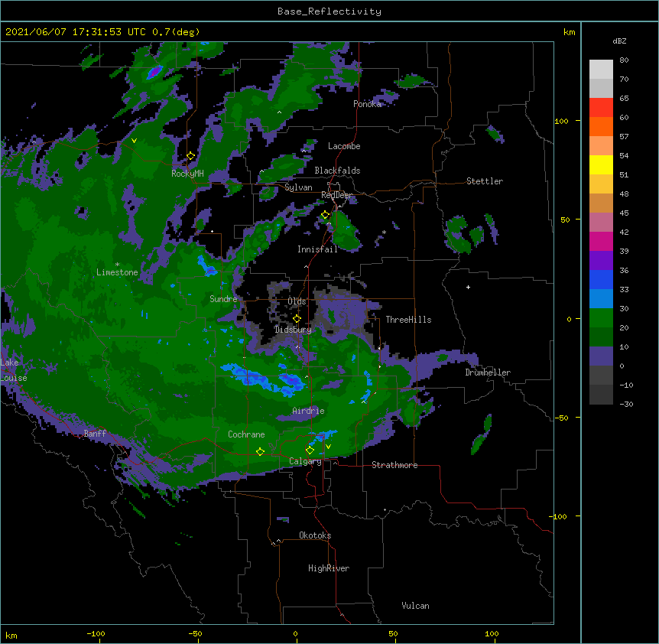Click the Limestone label
Viewport: 659px width, 644px height.
[x=117, y=272]
